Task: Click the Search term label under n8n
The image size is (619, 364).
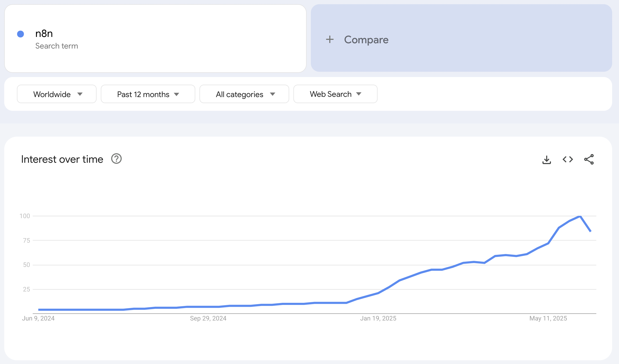Action: [56, 46]
